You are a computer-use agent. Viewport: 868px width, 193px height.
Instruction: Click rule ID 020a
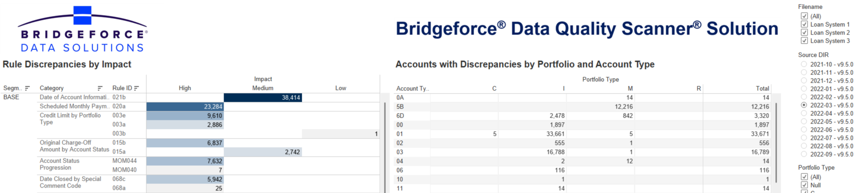click(x=119, y=106)
